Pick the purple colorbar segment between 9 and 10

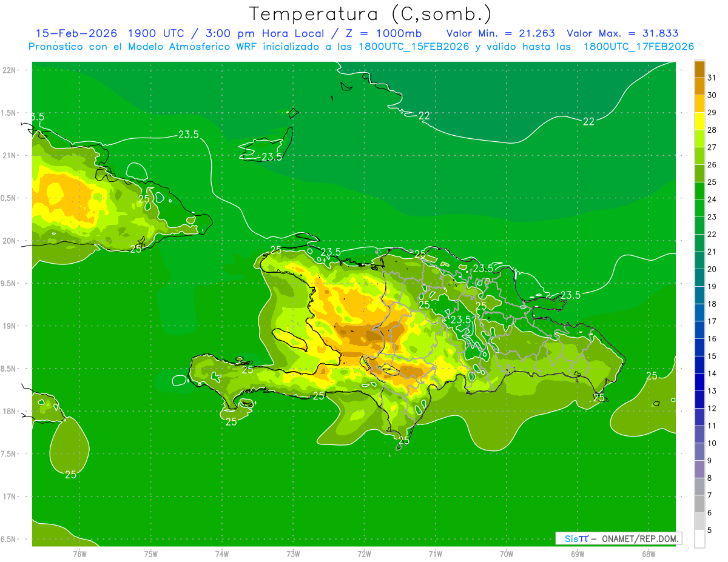coord(699,452)
